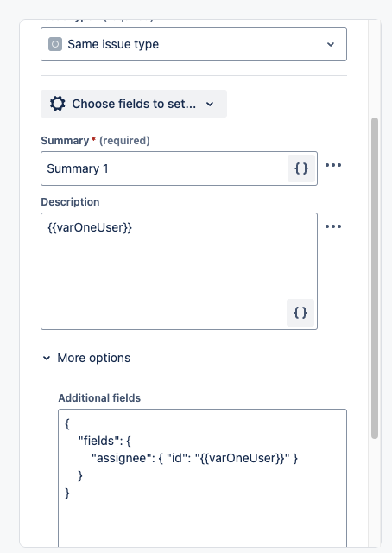Click the More options label text
392x553 pixels.
pyautogui.click(x=94, y=358)
